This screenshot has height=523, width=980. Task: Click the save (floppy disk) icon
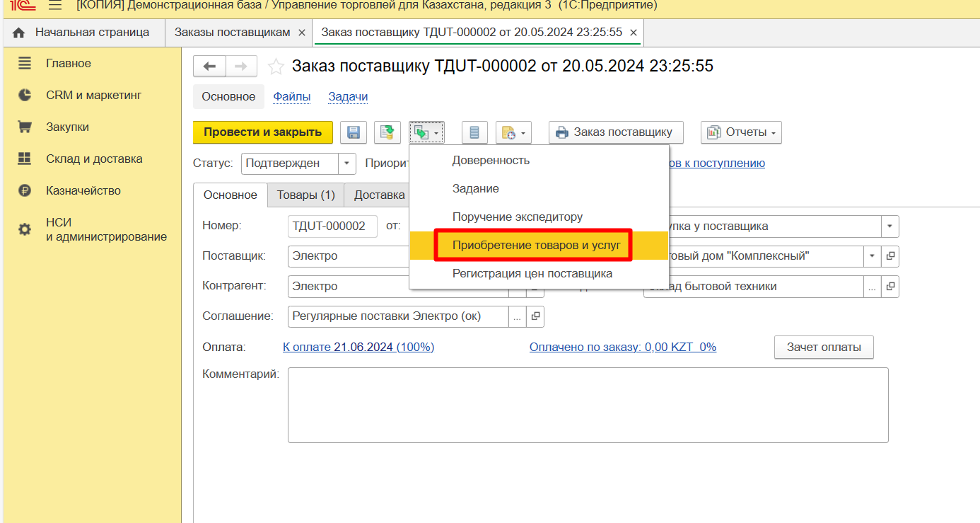353,132
